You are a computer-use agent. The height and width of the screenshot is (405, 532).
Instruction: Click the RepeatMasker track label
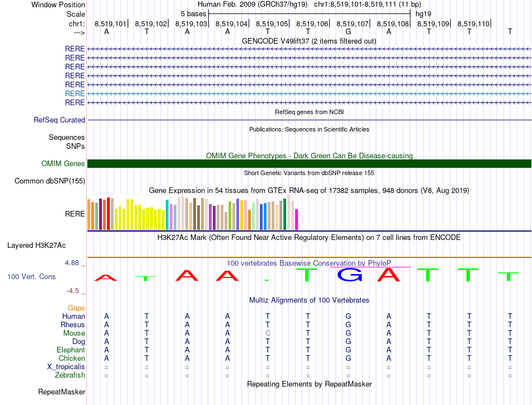coord(62,392)
